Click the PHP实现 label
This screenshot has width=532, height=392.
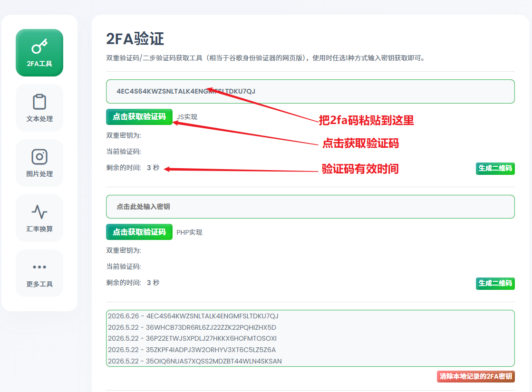pos(189,232)
